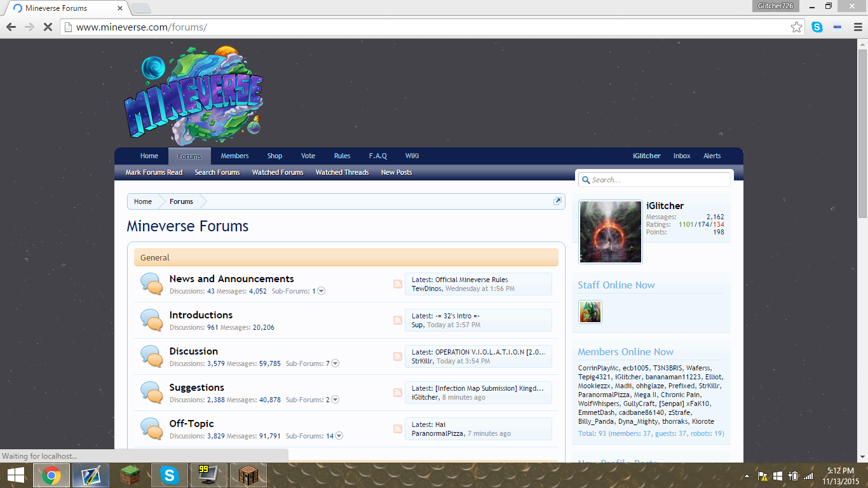Show hidden system tray icons
This screenshot has height=488, width=868.
click(747, 476)
